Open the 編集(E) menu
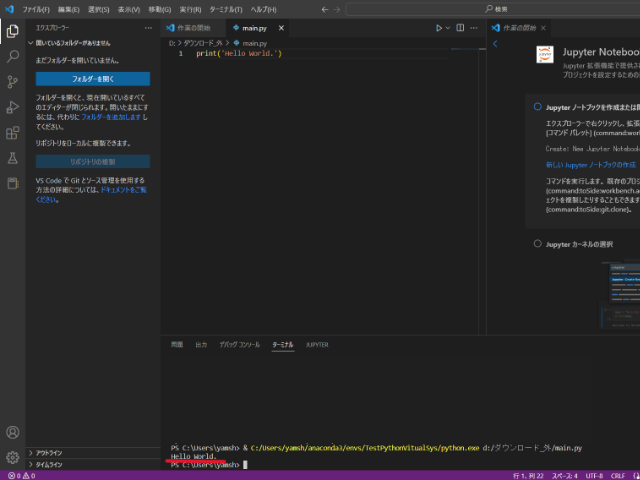Image resolution: width=640 pixels, height=480 pixels. point(69,9)
